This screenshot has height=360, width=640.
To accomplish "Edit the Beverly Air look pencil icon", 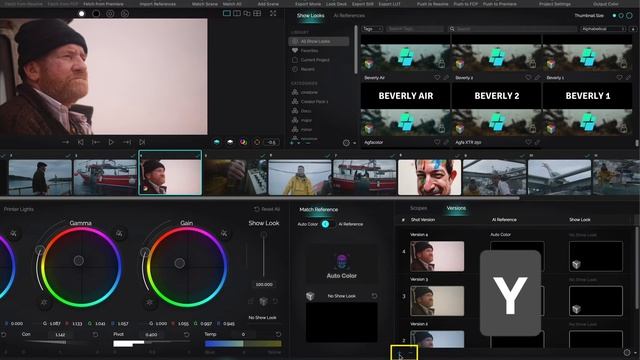I will [x=446, y=78].
